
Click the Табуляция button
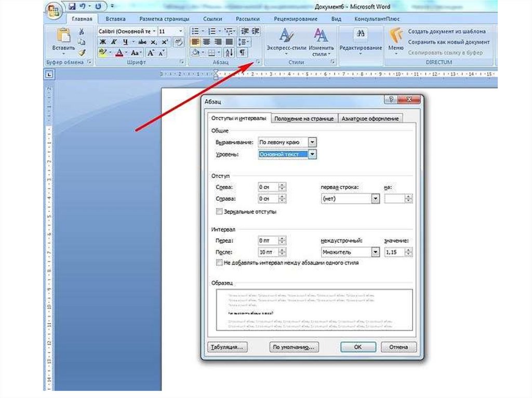point(227,347)
